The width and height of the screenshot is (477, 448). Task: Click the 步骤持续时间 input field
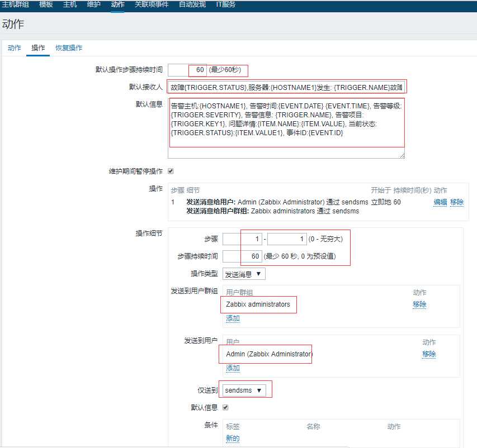click(x=242, y=256)
